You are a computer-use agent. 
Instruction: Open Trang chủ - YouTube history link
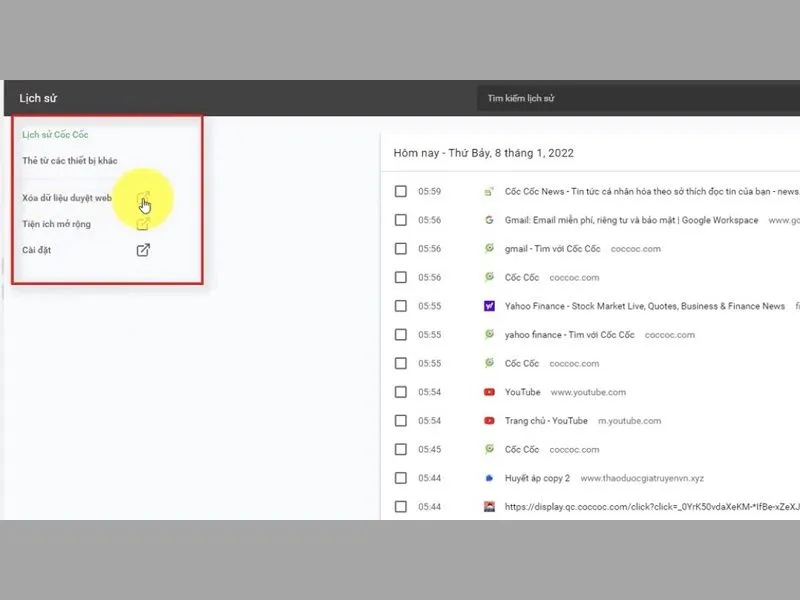tap(546, 420)
